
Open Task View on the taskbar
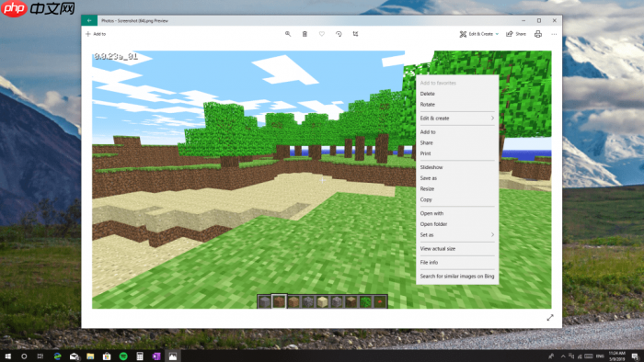click(40, 356)
